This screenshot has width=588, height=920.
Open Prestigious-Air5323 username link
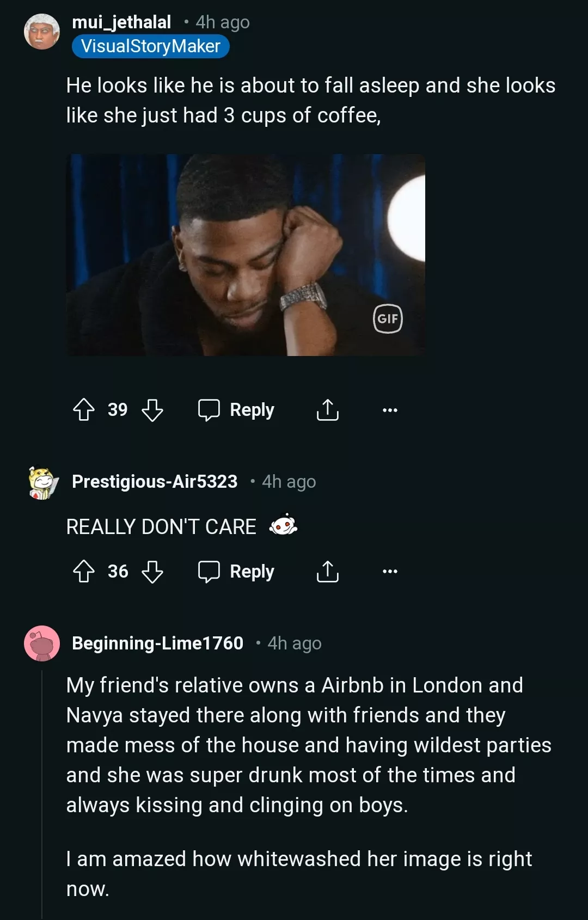click(155, 482)
